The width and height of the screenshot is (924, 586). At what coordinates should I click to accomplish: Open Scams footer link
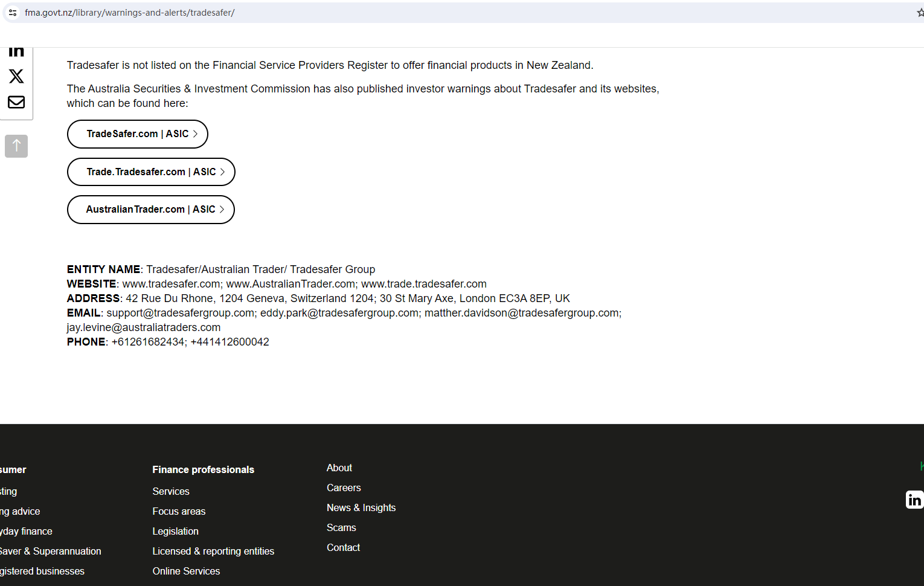click(341, 528)
